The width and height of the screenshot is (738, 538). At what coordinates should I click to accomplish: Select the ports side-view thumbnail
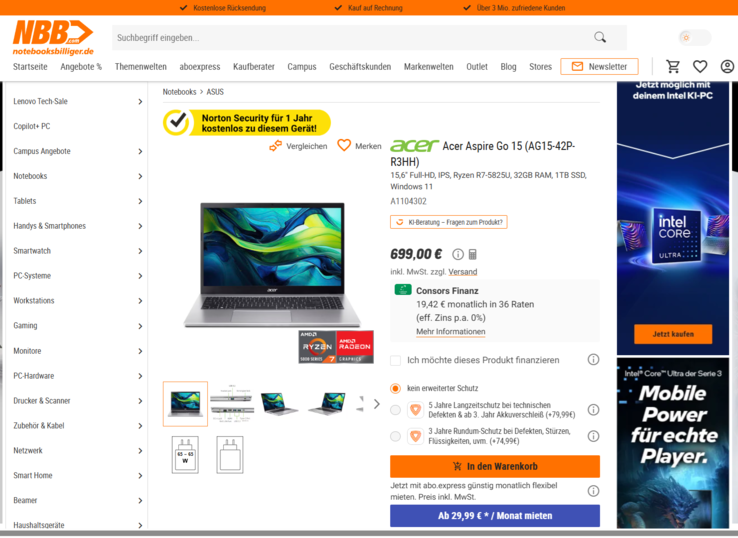pos(232,404)
